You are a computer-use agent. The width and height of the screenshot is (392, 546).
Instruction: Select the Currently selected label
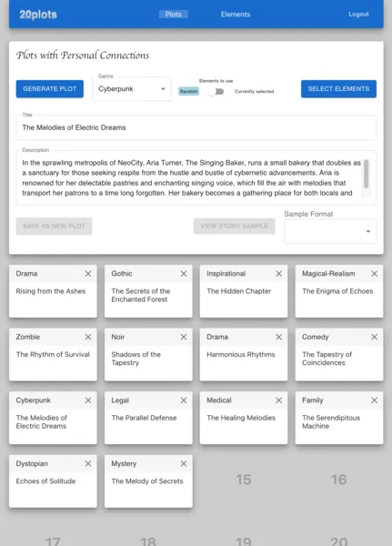[x=254, y=92]
